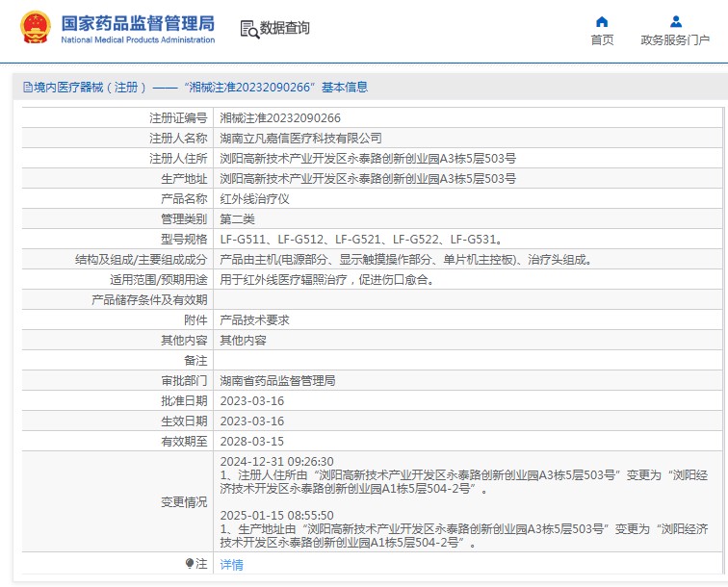The height and width of the screenshot is (587, 728).
Task: Go to 首页 home page
Action: (602, 39)
